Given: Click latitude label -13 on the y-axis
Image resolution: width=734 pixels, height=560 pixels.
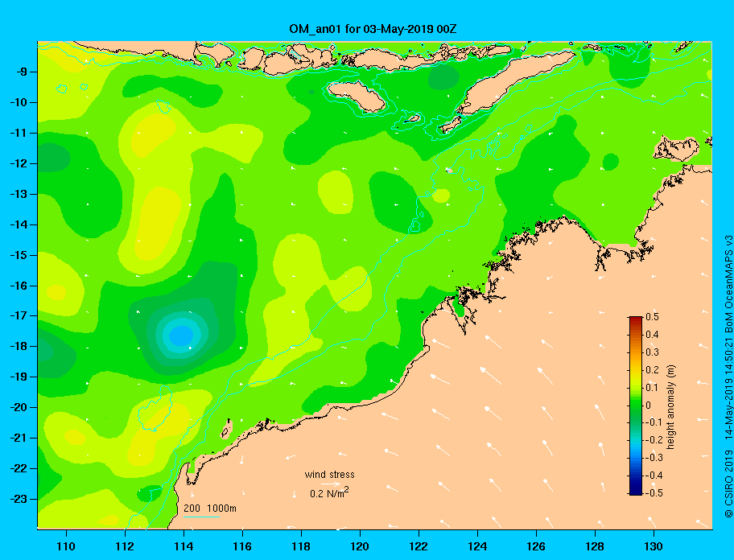Looking at the screenshot, I should tap(19, 194).
